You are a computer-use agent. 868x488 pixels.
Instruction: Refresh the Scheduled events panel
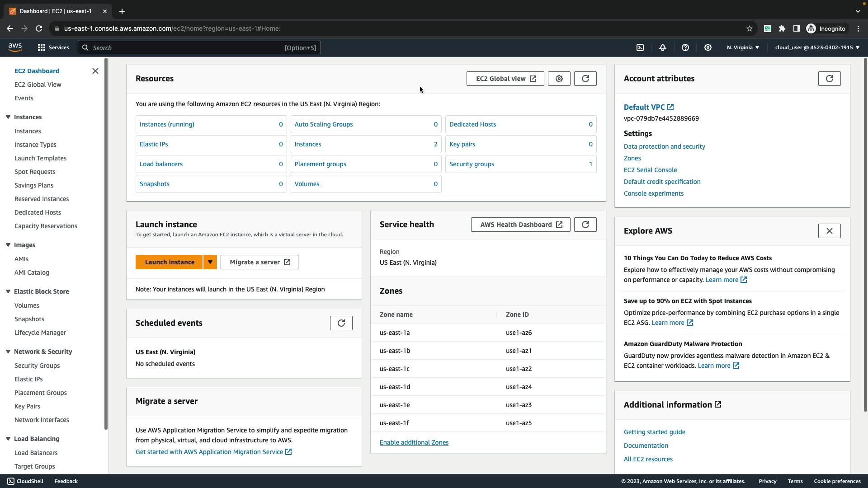point(341,323)
